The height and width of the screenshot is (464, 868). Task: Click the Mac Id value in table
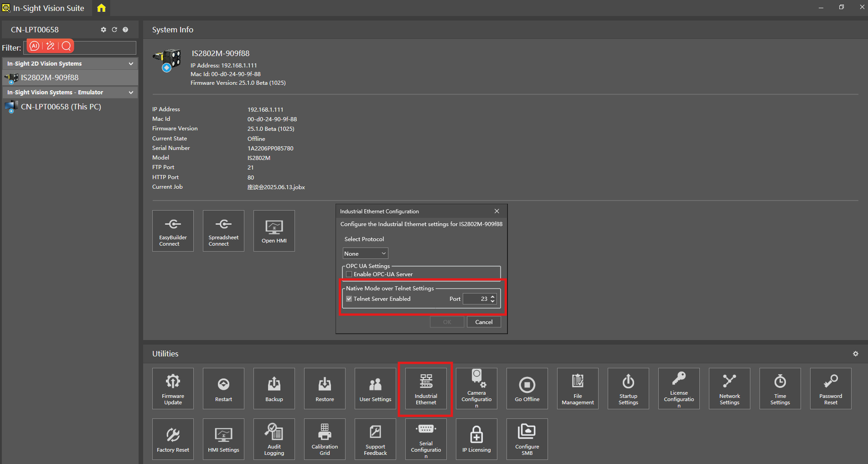point(272,119)
